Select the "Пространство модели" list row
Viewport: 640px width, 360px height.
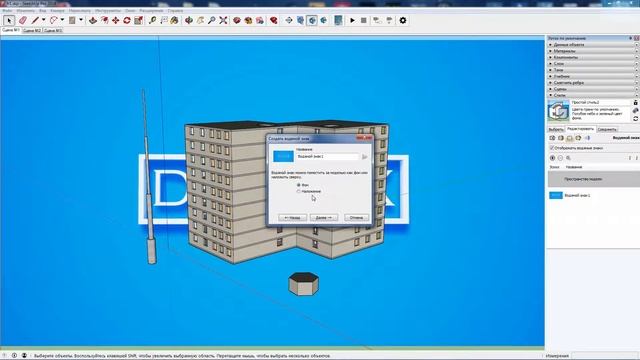(x=593, y=179)
